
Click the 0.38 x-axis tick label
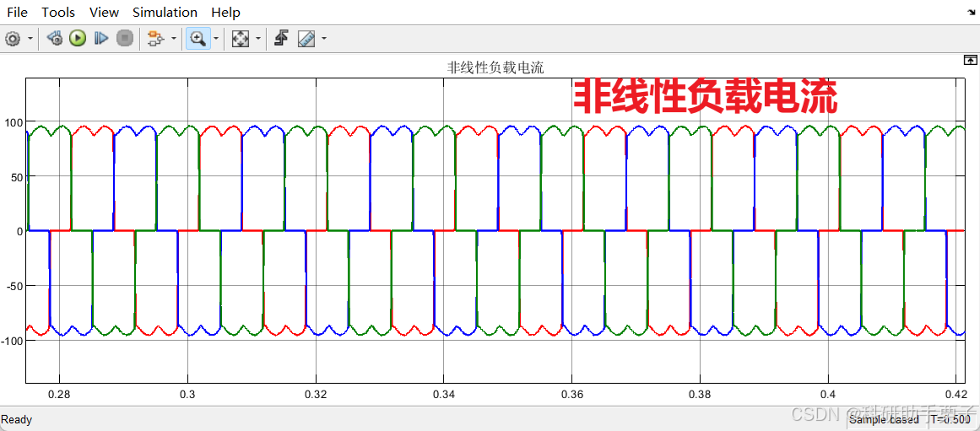pos(700,395)
